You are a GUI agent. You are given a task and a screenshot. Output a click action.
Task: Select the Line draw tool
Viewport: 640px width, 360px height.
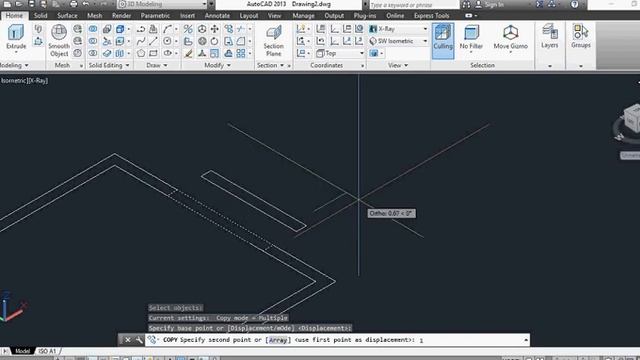153,41
